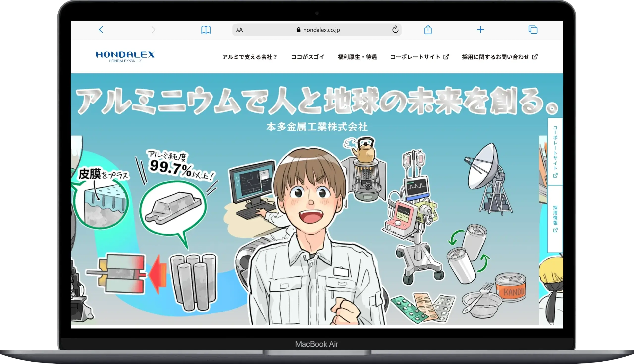Open 採用に関するお問い合わせ link
Screen dimensions: 634x364
pos(495,57)
